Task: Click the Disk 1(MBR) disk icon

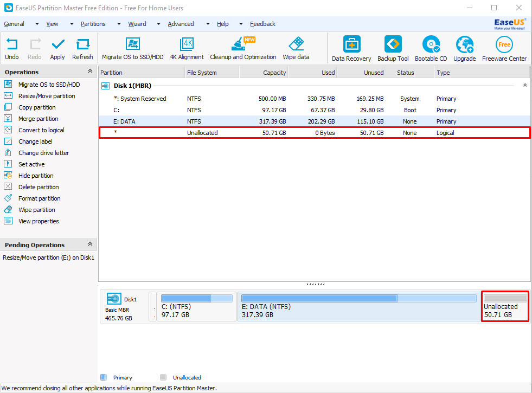Action: pos(106,86)
